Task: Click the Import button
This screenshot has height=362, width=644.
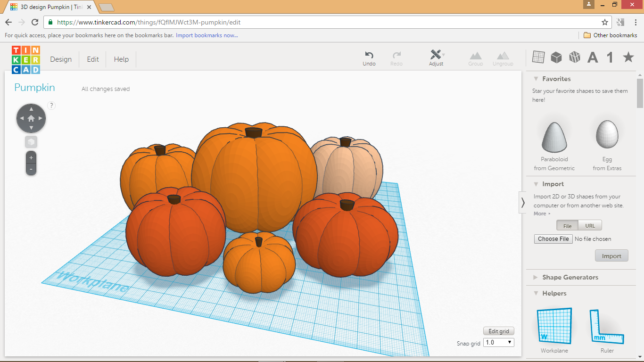Action: point(611,255)
